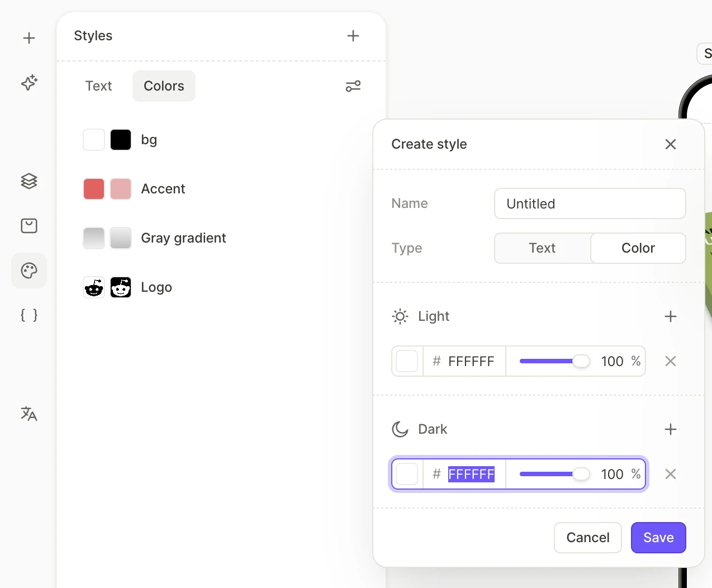The width and height of the screenshot is (712, 588).
Task: Click the light Logo thumbnail
Action: 94,287
